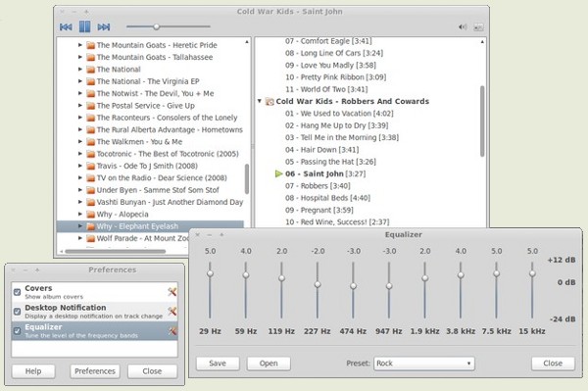Select Tocotronic - The Best of Tocotronic folder
Screen dimensions: 588x391
168,154
